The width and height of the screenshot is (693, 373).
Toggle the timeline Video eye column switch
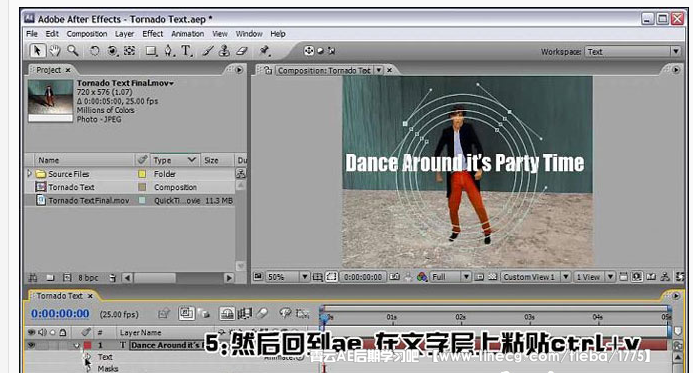tap(31, 332)
